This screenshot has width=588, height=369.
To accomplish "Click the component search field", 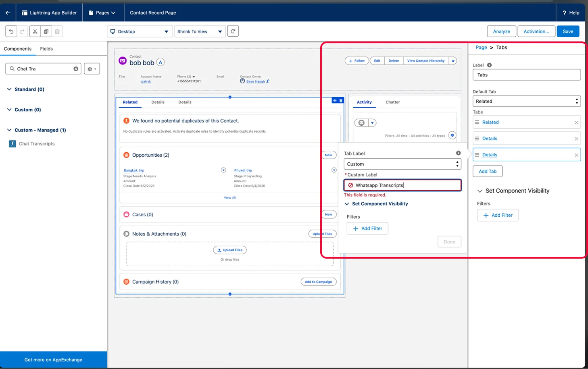I will coord(44,69).
